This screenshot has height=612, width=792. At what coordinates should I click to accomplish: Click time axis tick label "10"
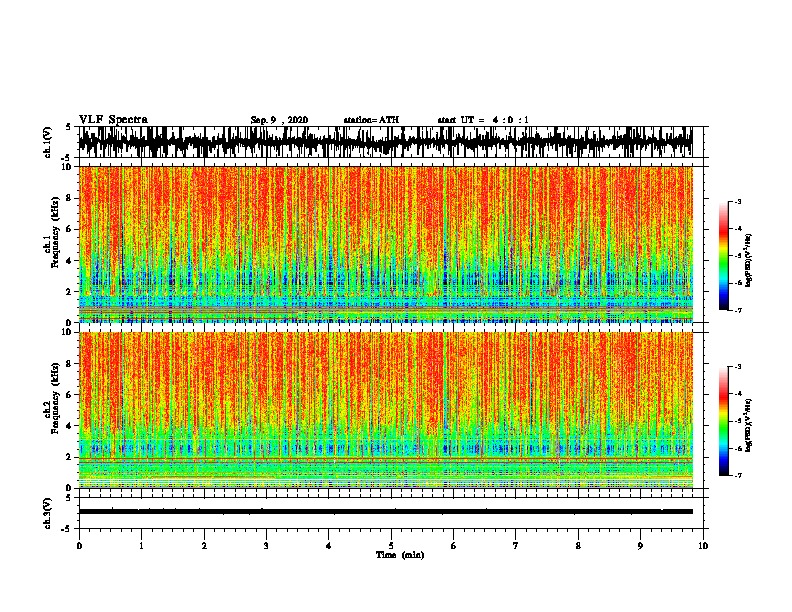pos(703,546)
